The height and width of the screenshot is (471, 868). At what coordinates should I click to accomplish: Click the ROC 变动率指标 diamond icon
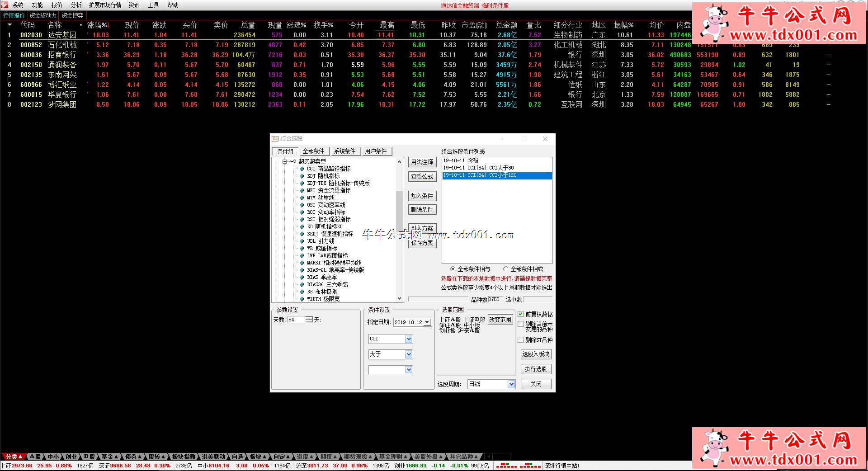click(302, 212)
